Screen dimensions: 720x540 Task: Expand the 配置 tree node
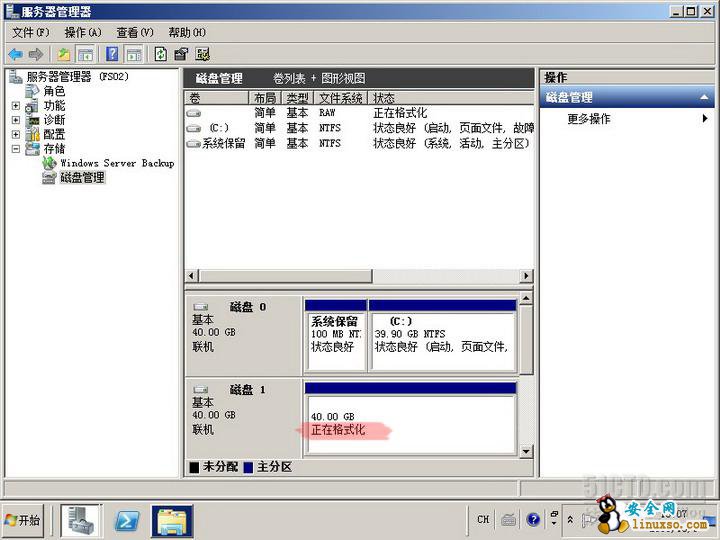tap(16, 135)
